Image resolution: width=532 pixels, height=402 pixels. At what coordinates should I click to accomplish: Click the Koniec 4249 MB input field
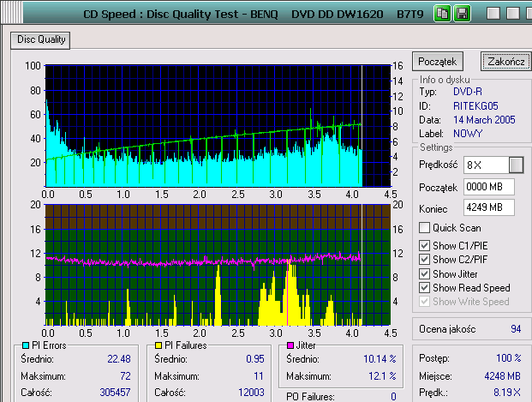click(488, 207)
